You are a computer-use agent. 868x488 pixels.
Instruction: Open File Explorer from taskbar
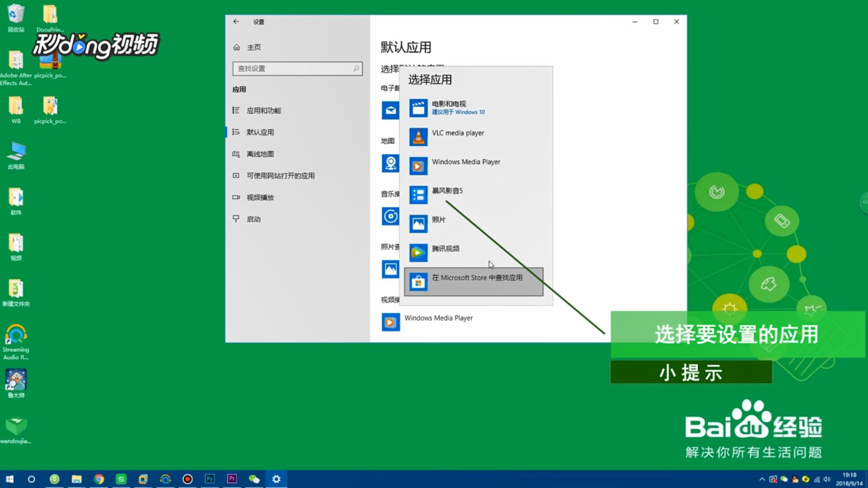pyautogui.click(x=76, y=479)
